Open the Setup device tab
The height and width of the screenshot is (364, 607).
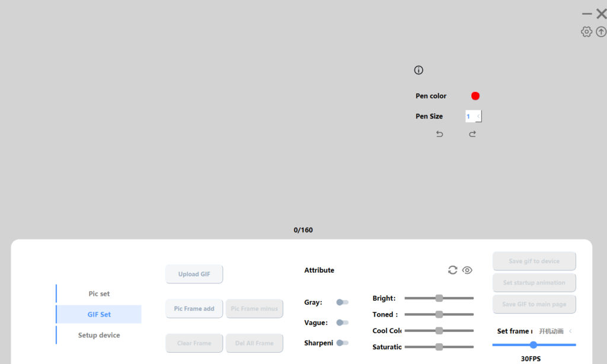click(99, 335)
